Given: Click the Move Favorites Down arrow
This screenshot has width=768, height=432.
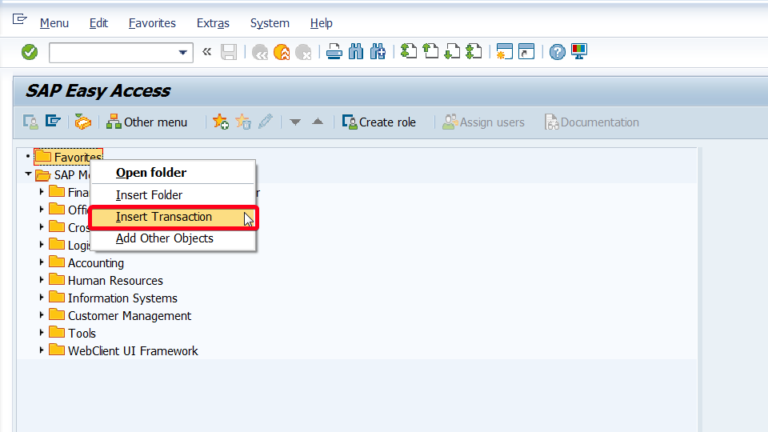Looking at the screenshot, I should point(295,121).
